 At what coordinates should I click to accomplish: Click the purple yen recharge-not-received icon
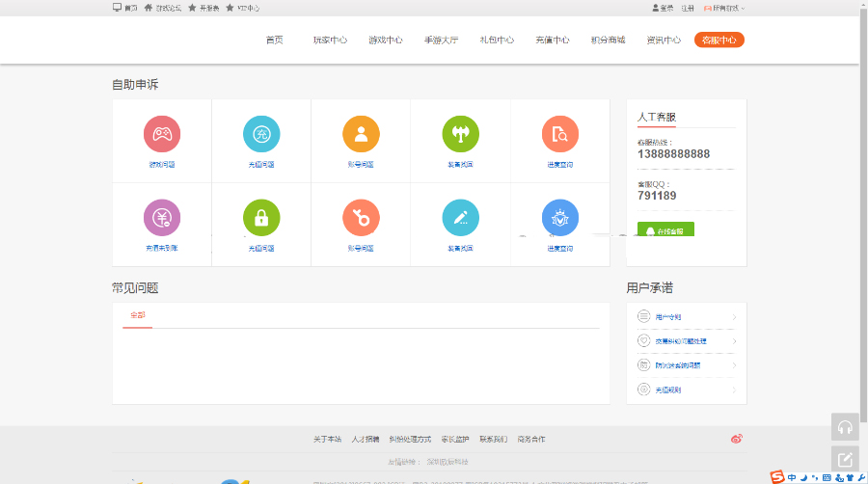162,218
